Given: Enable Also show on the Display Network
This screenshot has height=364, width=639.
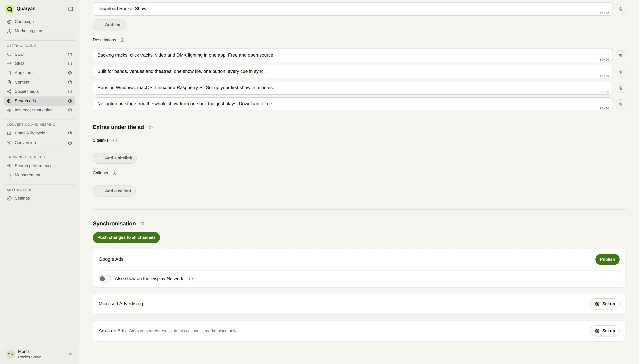Looking at the screenshot, I should click(x=105, y=279).
